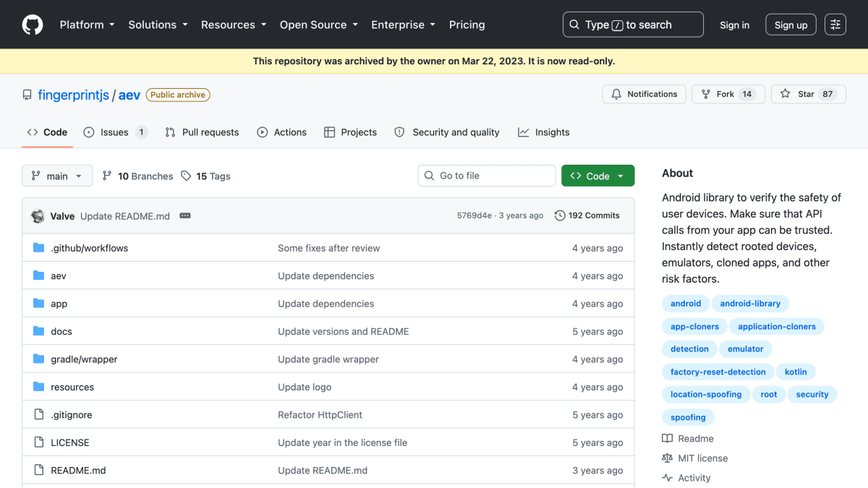Select the app-cloners topic tag
Screen dimensions: 868x488
694,327
